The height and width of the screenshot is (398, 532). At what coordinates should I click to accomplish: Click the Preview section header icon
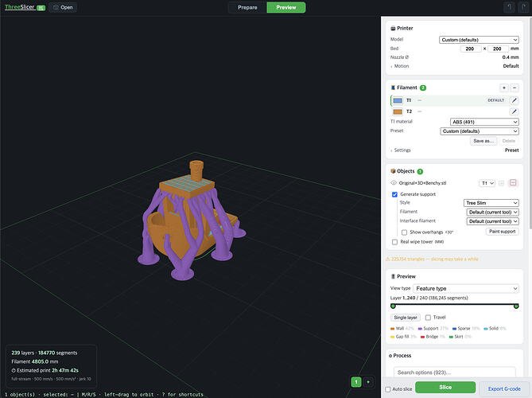click(x=393, y=276)
